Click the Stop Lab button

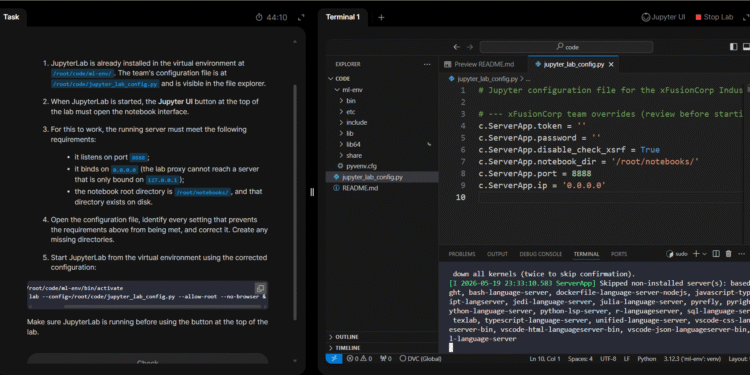[x=714, y=17]
